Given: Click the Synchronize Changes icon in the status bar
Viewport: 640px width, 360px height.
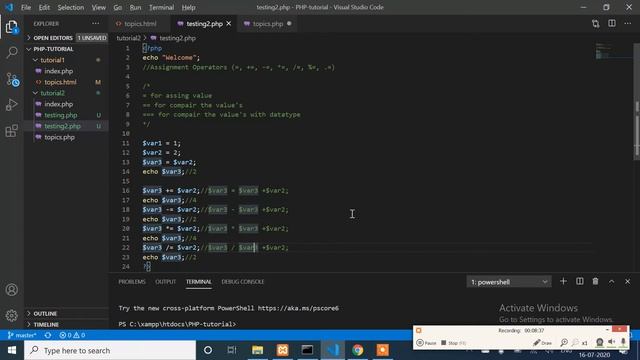Looking at the screenshot, I should click(x=48, y=335).
